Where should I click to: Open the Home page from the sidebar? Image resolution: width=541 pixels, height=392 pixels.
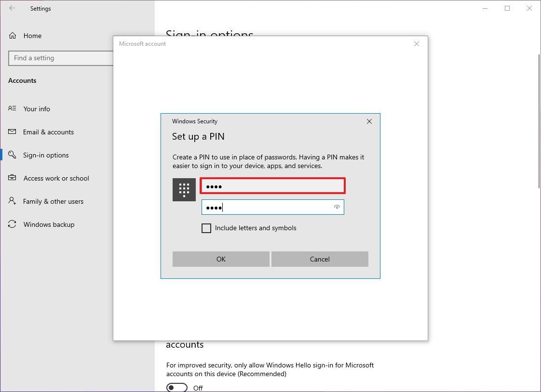coord(32,35)
